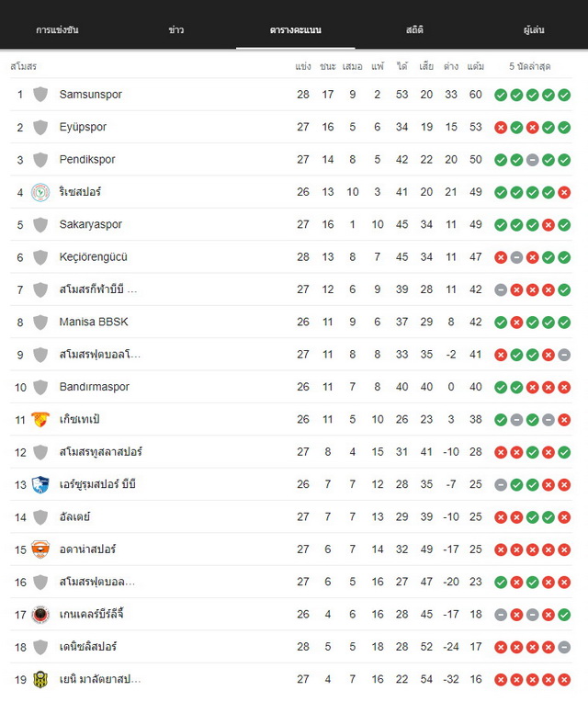Click the Yeni Malatyaspor club crest icon
The height and width of the screenshot is (702, 588).
click(x=40, y=679)
